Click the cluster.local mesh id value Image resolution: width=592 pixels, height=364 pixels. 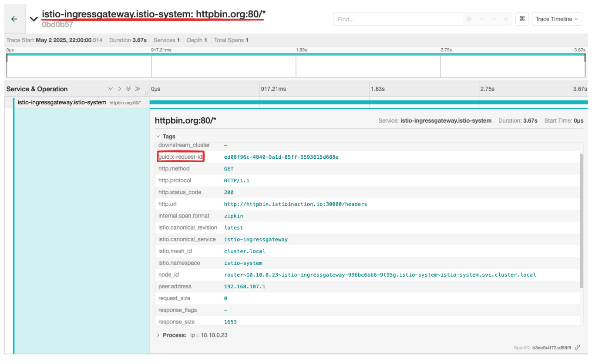point(245,251)
